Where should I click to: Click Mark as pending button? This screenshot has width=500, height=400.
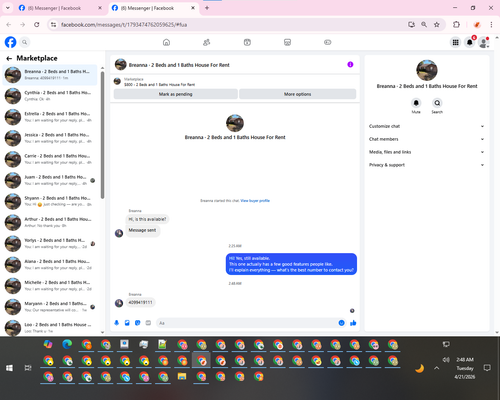tap(176, 94)
